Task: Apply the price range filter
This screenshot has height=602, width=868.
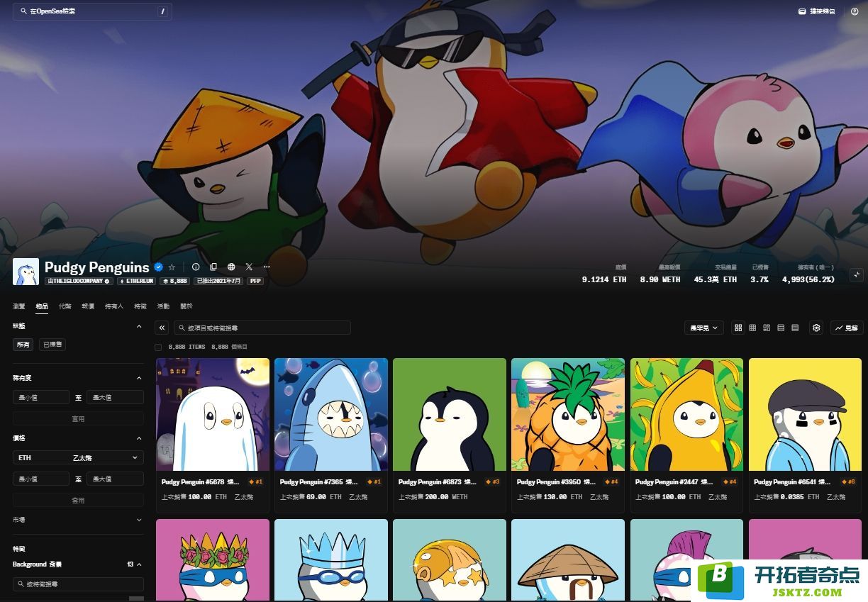Action: tap(78, 500)
